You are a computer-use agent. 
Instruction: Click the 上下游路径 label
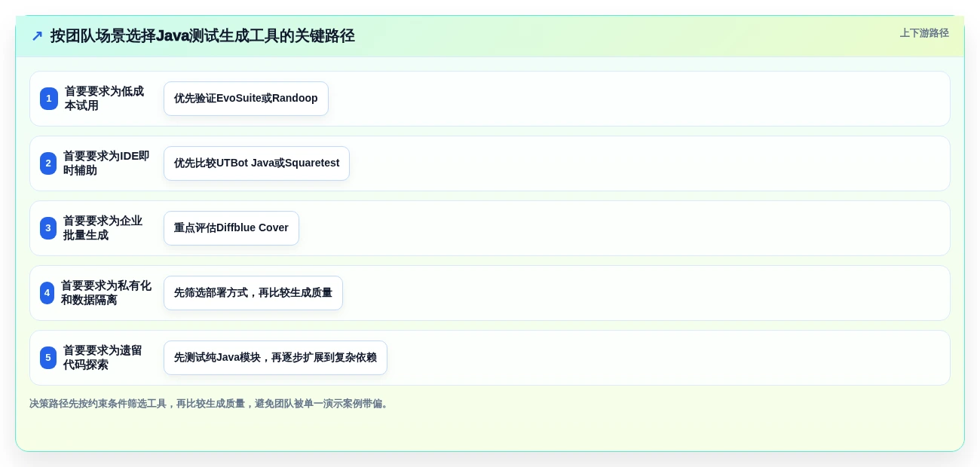pyautogui.click(x=924, y=33)
